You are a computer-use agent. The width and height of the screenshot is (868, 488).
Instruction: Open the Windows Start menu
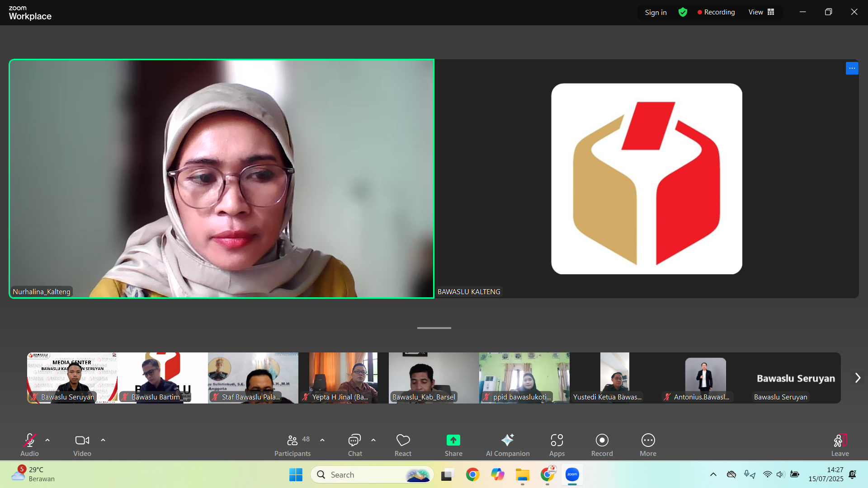[296, 475]
